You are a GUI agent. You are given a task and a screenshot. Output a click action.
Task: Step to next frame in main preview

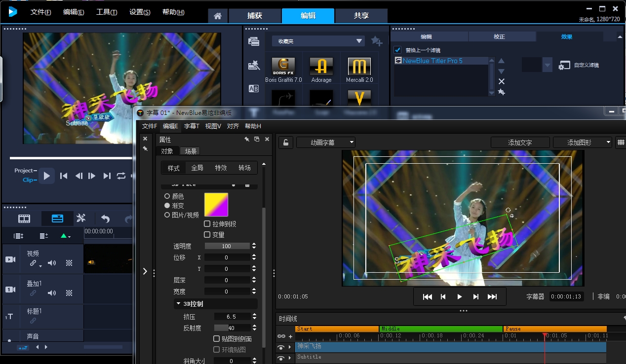[x=92, y=176]
